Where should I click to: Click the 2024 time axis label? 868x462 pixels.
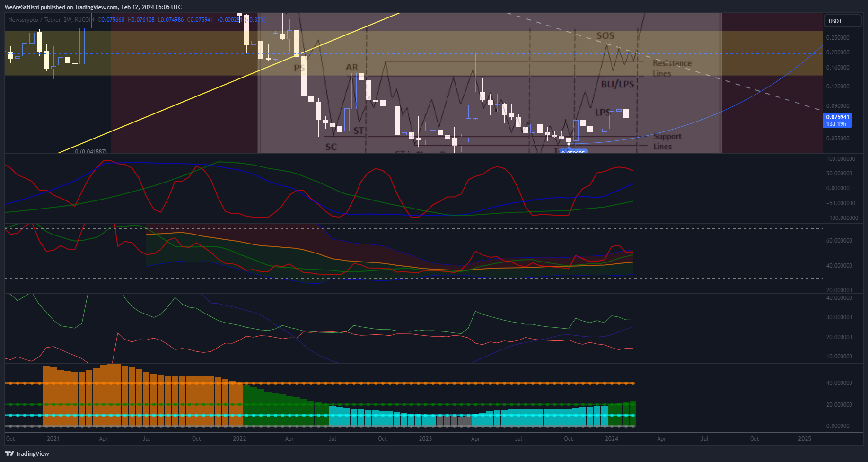tap(612, 439)
